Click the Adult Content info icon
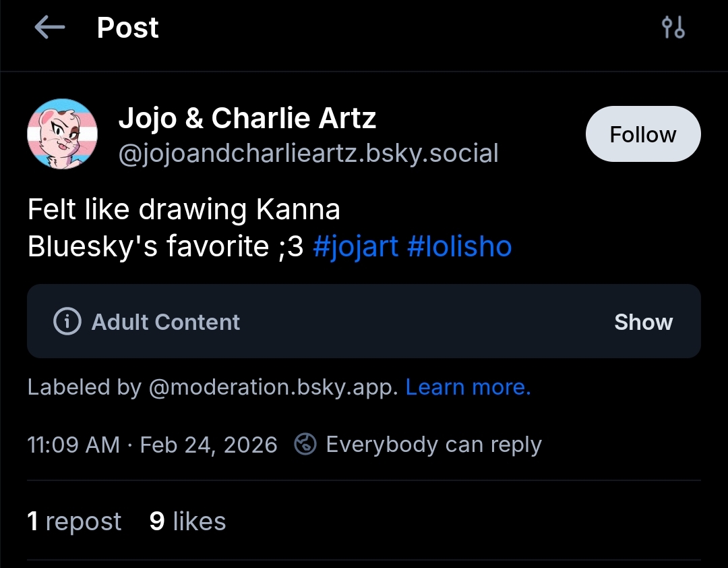Image resolution: width=728 pixels, height=568 pixels. tap(67, 322)
